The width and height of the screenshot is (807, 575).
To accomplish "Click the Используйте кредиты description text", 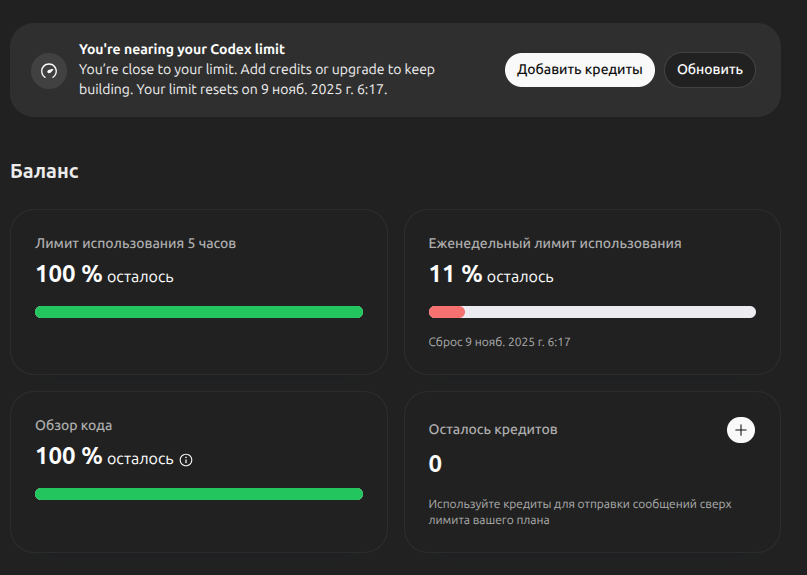I will [x=579, y=512].
